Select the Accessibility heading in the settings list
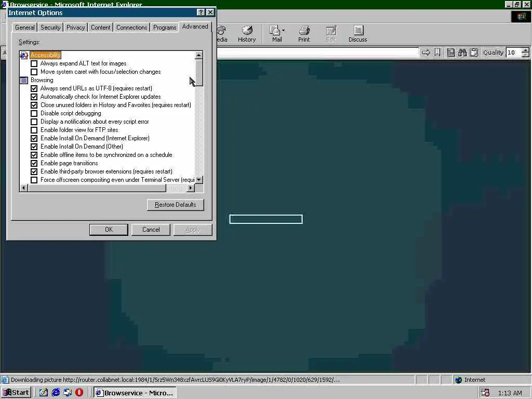 [46, 55]
